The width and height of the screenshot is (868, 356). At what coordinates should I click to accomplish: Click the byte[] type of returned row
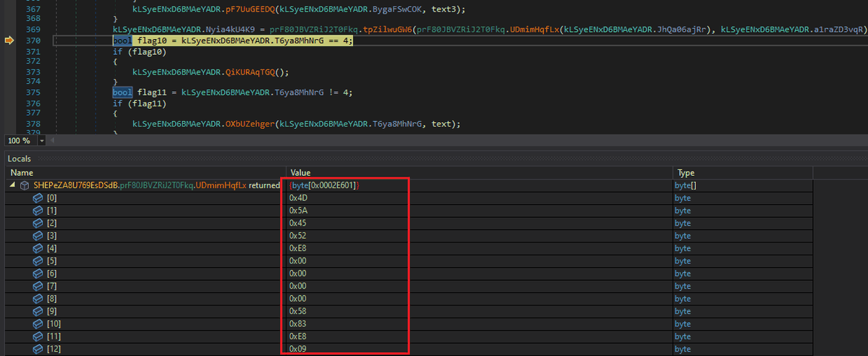tap(684, 186)
